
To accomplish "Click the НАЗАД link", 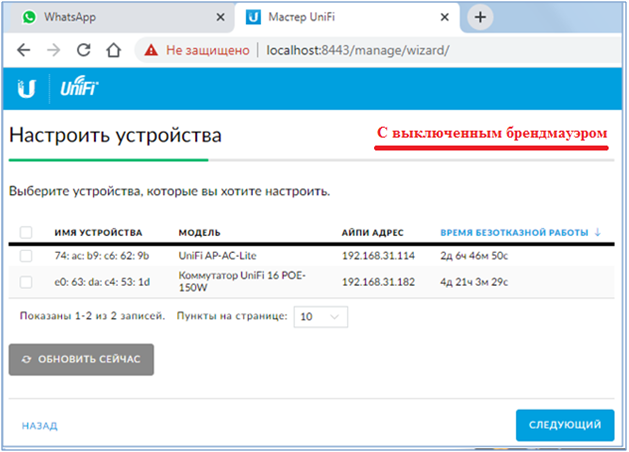I will [x=39, y=426].
